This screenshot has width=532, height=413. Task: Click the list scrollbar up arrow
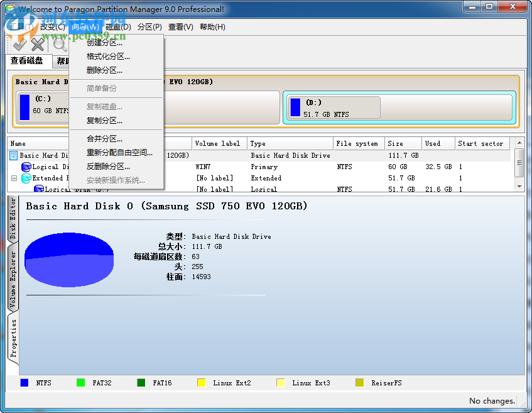519,143
